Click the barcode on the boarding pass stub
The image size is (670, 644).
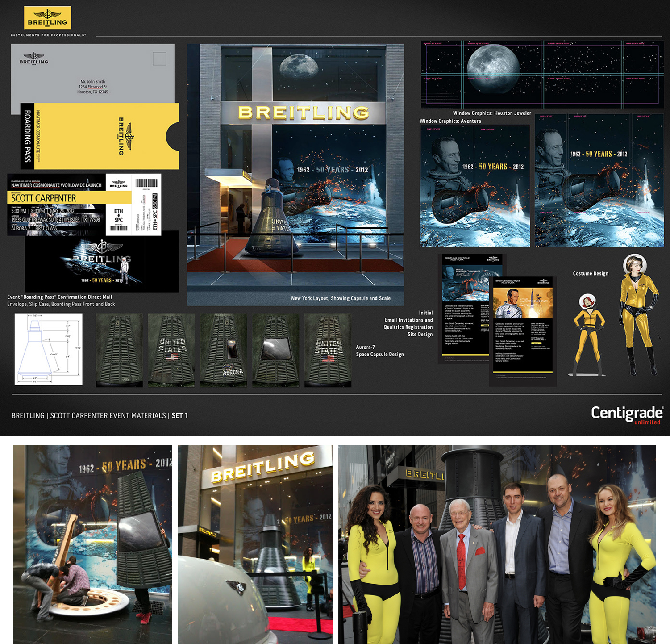coord(146,183)
